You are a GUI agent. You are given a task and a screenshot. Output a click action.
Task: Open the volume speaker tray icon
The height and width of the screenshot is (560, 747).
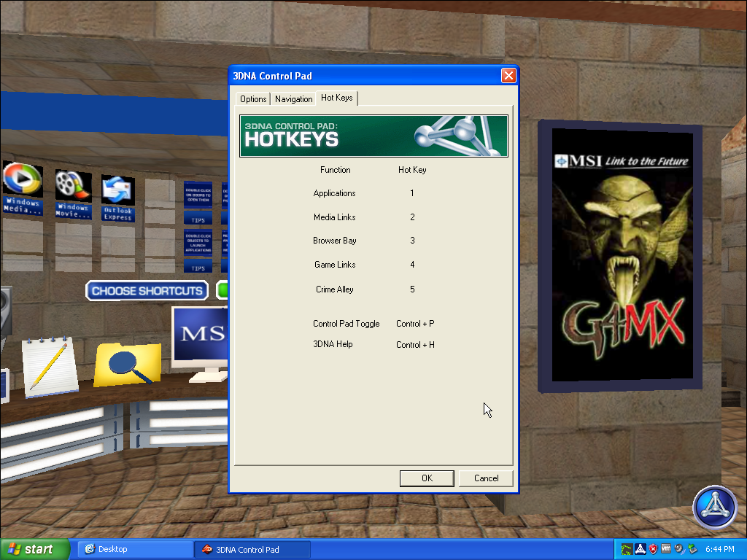(x=679, y=549)
